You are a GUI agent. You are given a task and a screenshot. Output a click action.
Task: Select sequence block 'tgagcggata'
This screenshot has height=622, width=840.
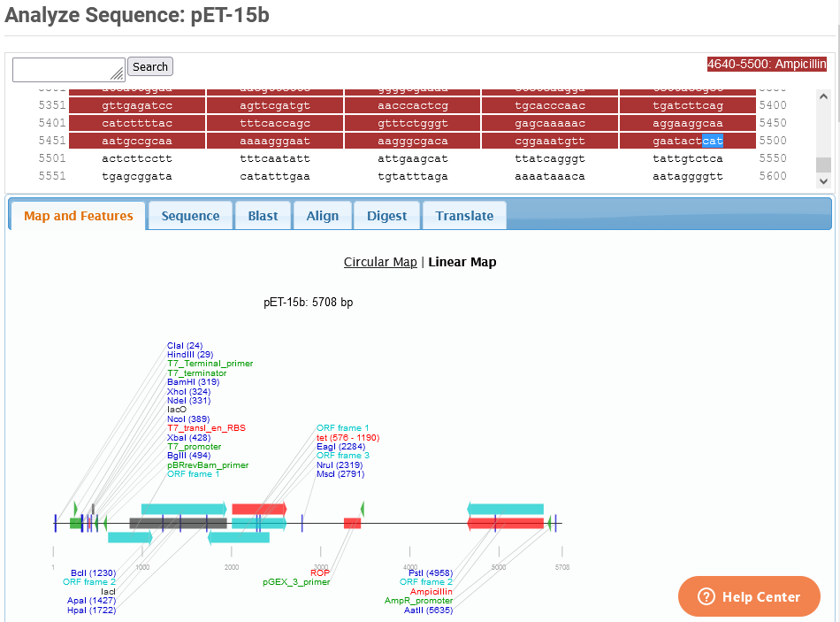[137, 176]
